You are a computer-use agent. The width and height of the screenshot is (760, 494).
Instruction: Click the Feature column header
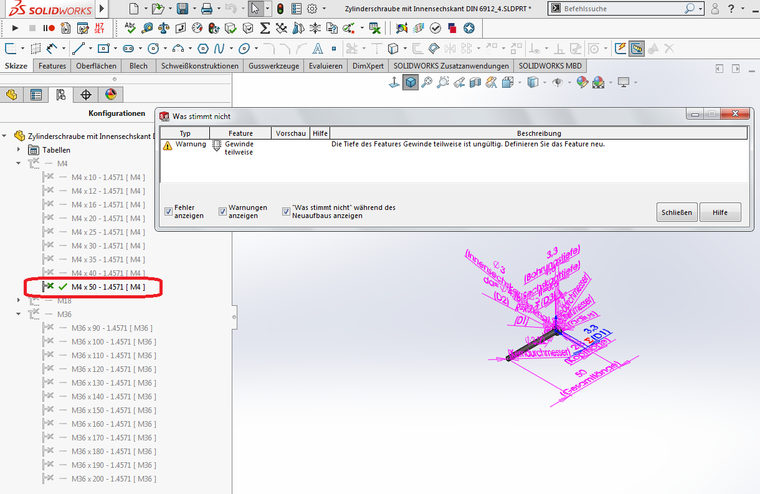[x=240, y=133]
